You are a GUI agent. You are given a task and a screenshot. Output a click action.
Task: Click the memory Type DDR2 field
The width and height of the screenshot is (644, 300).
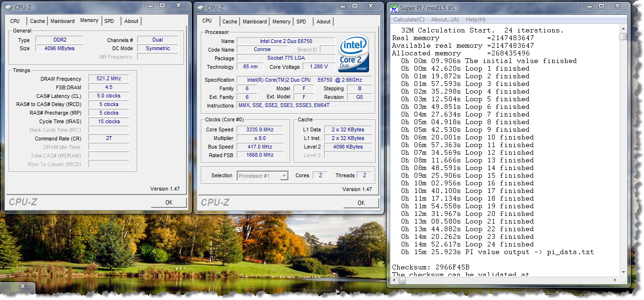[x=59, y=40]
